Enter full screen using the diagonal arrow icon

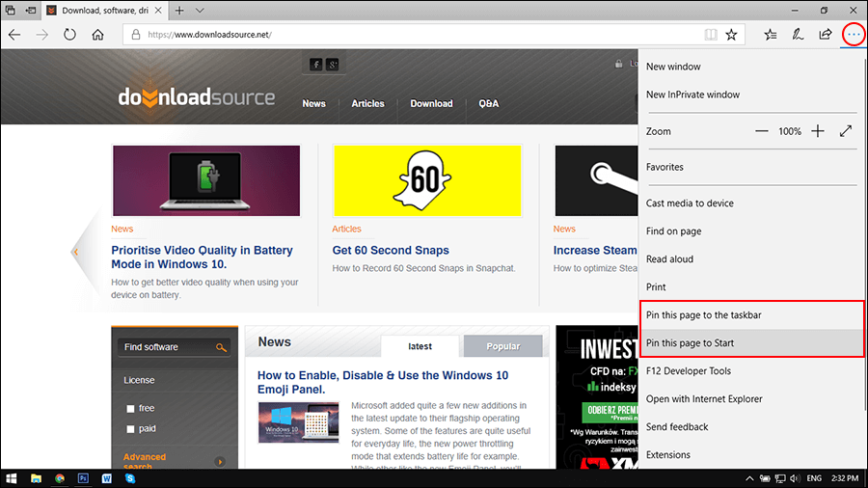(845, 131)
